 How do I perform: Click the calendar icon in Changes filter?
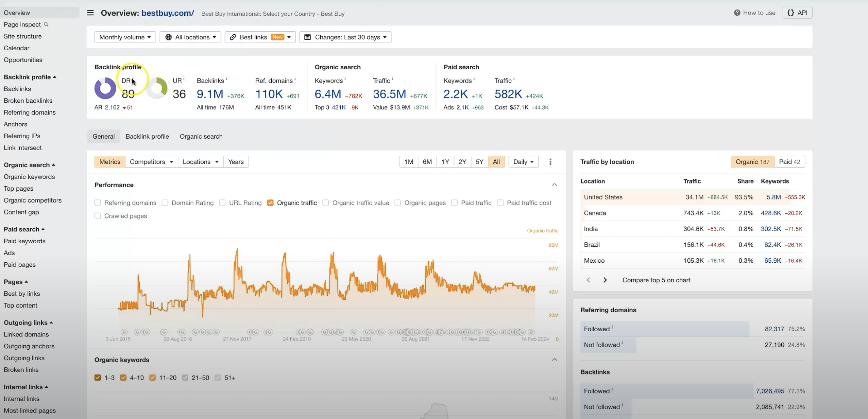click(308, 37)
